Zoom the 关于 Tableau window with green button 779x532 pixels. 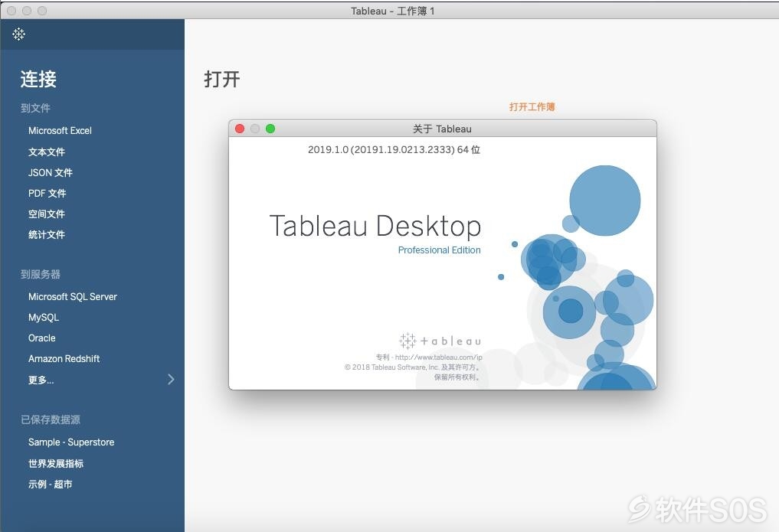270,129
